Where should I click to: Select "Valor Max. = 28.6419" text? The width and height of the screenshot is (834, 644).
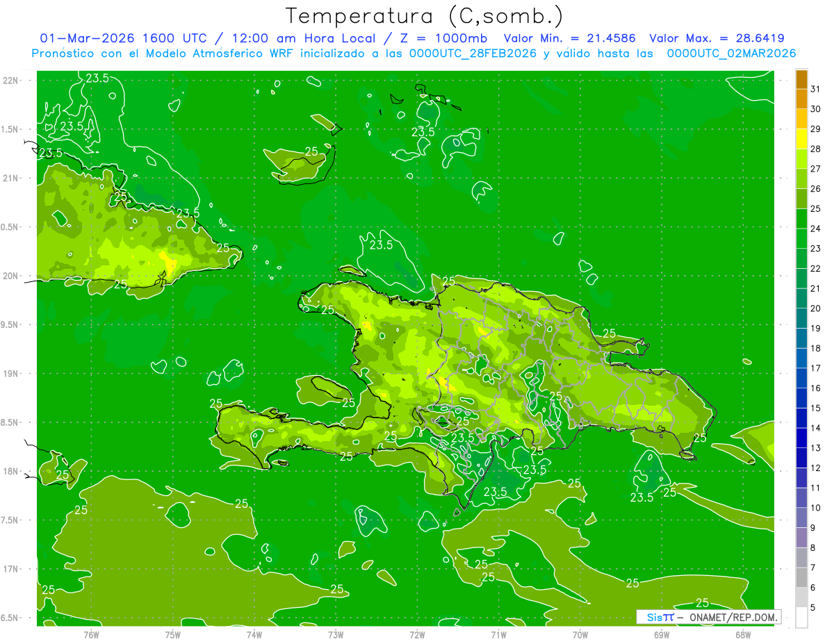[717, 38]
